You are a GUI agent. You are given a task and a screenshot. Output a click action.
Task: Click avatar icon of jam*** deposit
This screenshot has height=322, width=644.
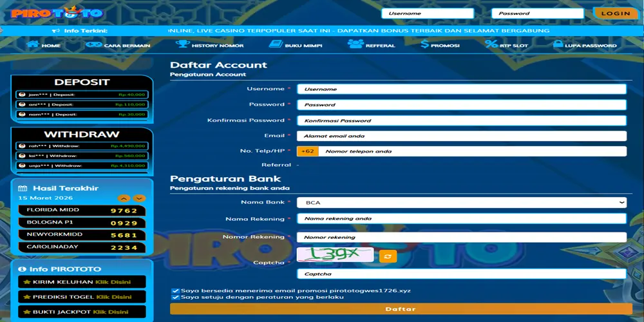click(22, 95)
